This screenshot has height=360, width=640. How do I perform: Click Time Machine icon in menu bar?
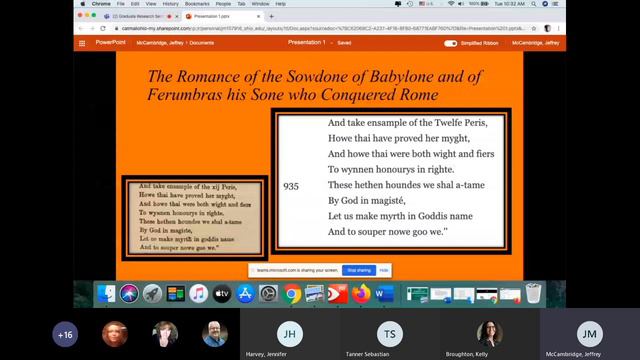(410, 4)
